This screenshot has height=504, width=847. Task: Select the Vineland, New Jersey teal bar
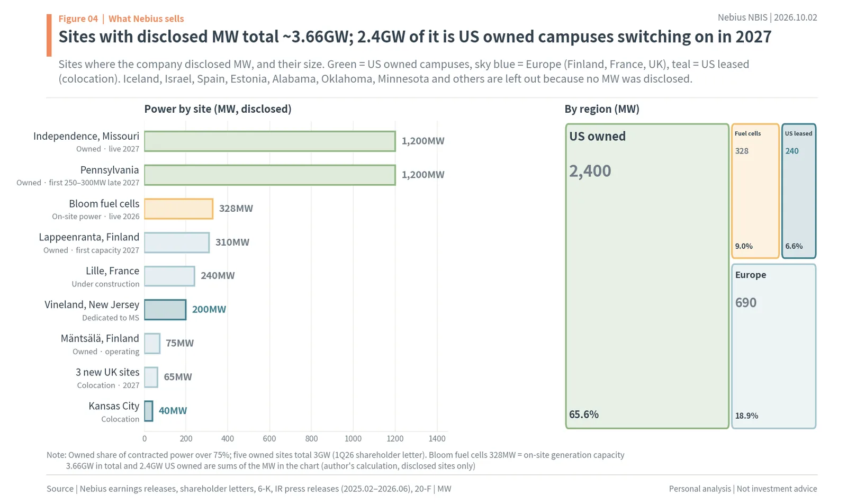coord(165,310)
